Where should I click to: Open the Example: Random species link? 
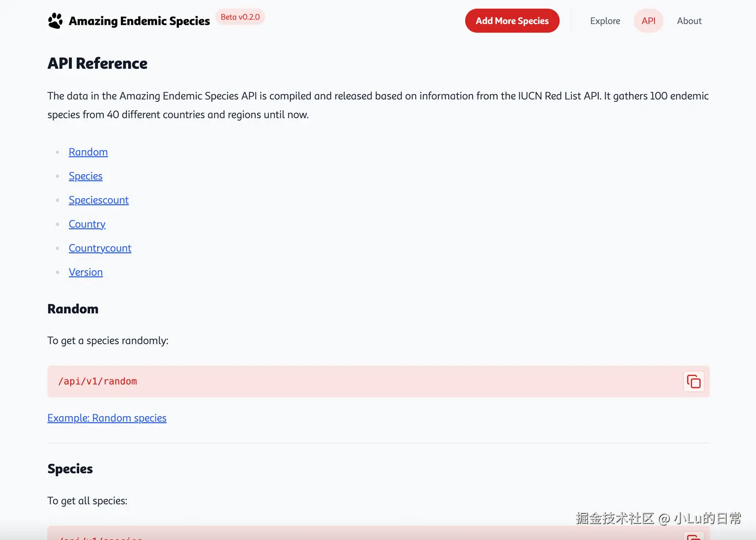(107, 418)
